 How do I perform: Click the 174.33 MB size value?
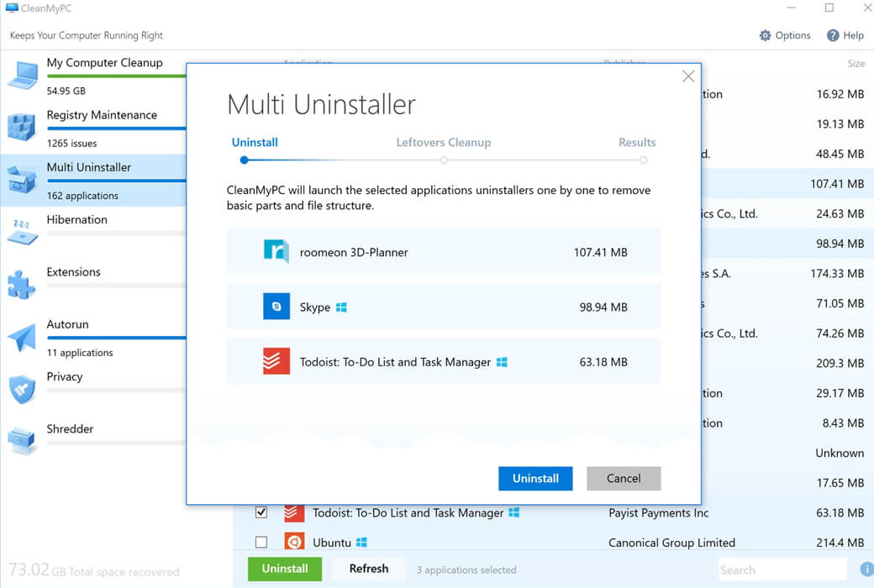click(x=837, y=274)
